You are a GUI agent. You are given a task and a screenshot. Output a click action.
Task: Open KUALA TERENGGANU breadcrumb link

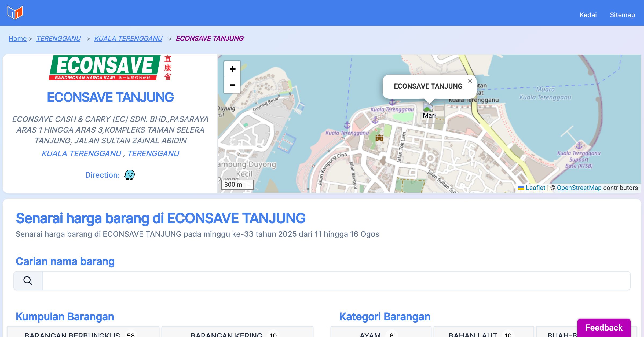tap(128, 39)
